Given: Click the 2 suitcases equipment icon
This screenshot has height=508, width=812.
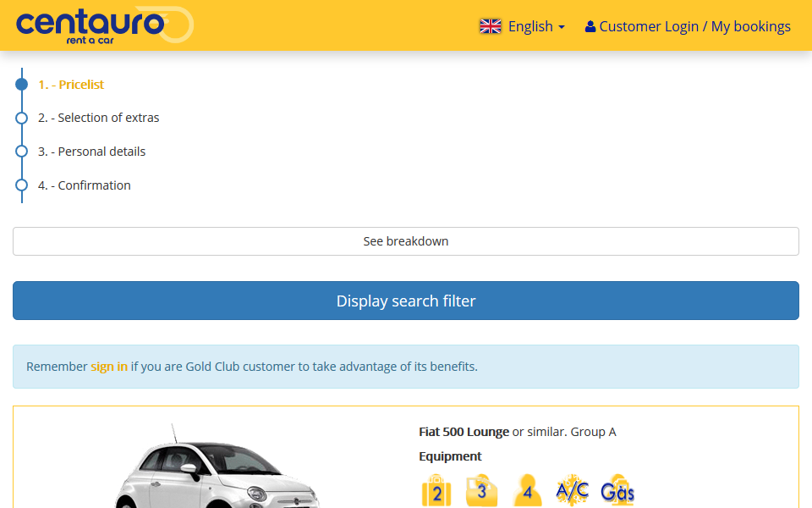Looking at the screenshot, I should click(436, 490).
